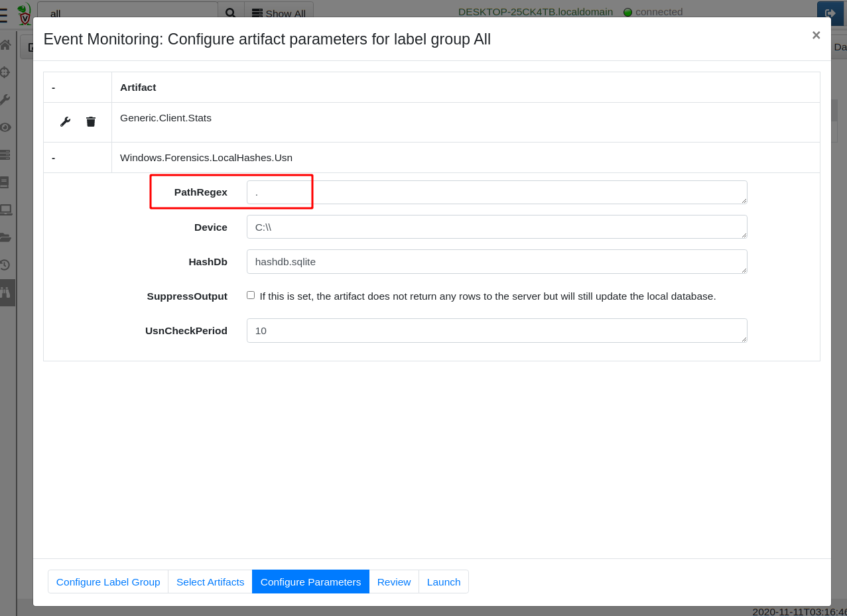Viewport: 847px width, 616px height.
Task: Switch to the Review step tab
Action: click(394, 582)
